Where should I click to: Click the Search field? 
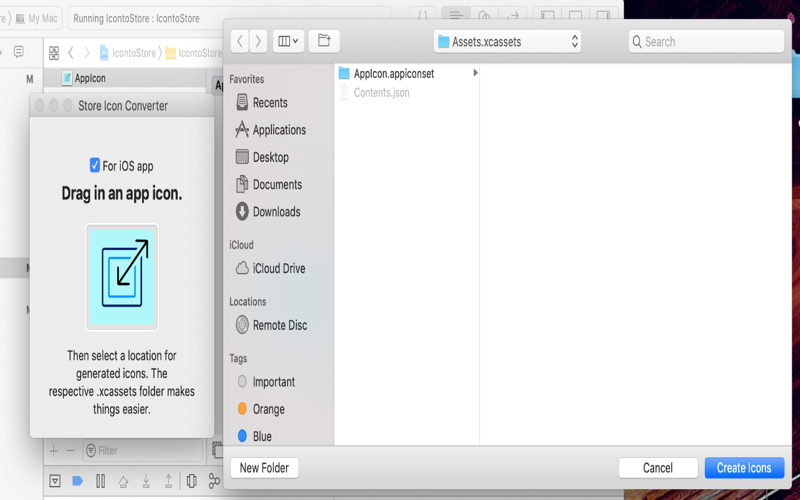tap(706, 41)
